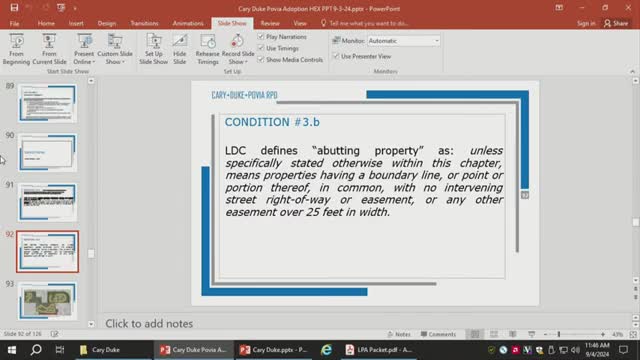Click Start From Beginning quick access icon
Image resolution: width=640 pixels, height=360 pixels.
coord(61,8)
